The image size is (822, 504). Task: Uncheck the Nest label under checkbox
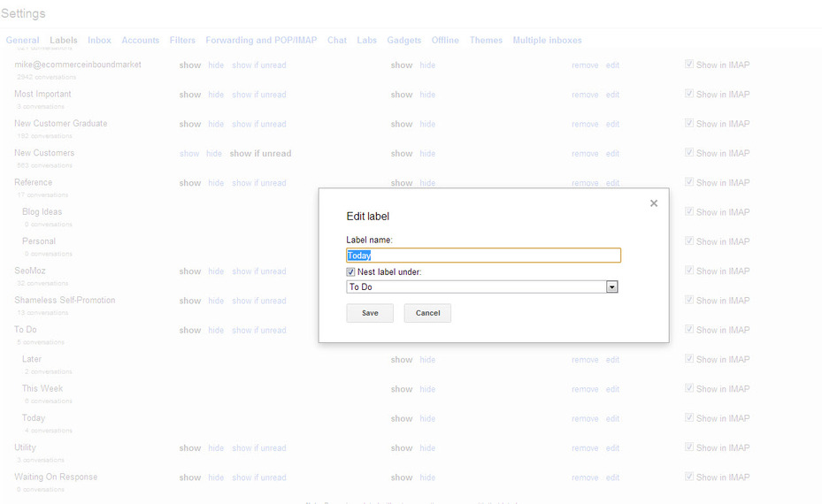point(351,272)
